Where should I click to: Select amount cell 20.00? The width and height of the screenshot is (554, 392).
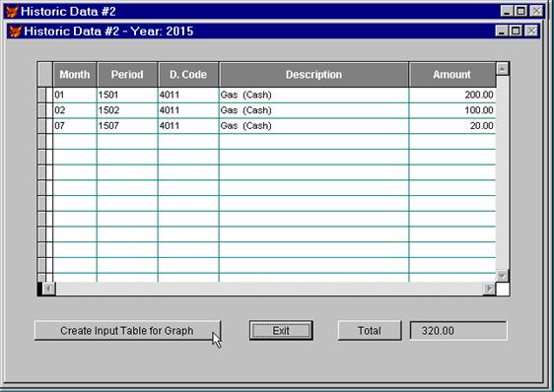tap(452, 126)
